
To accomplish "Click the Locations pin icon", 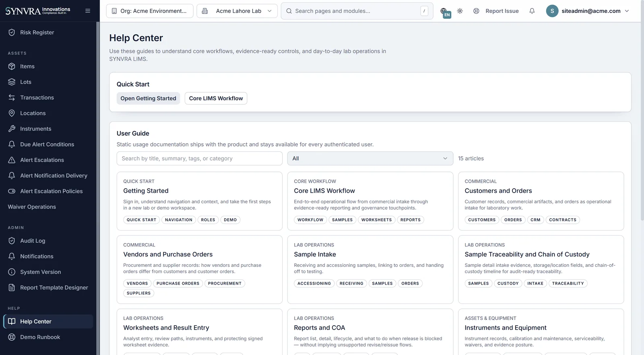I will tap(12, 114).
